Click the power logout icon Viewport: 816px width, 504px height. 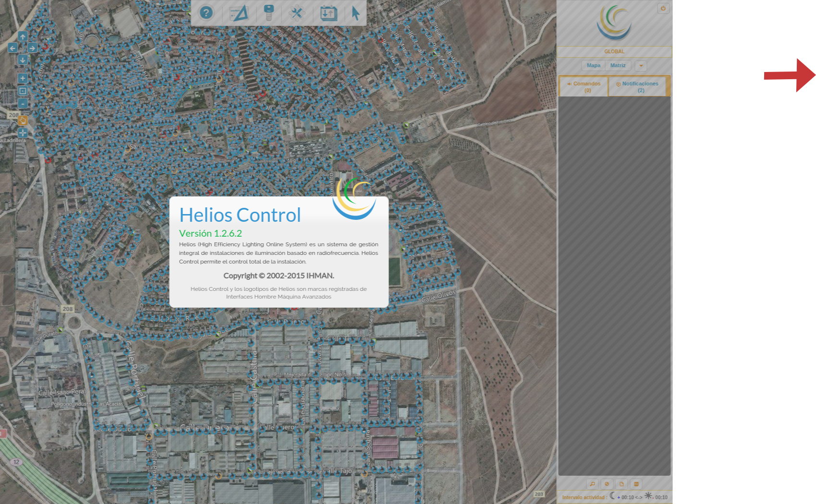coord(663,8)
